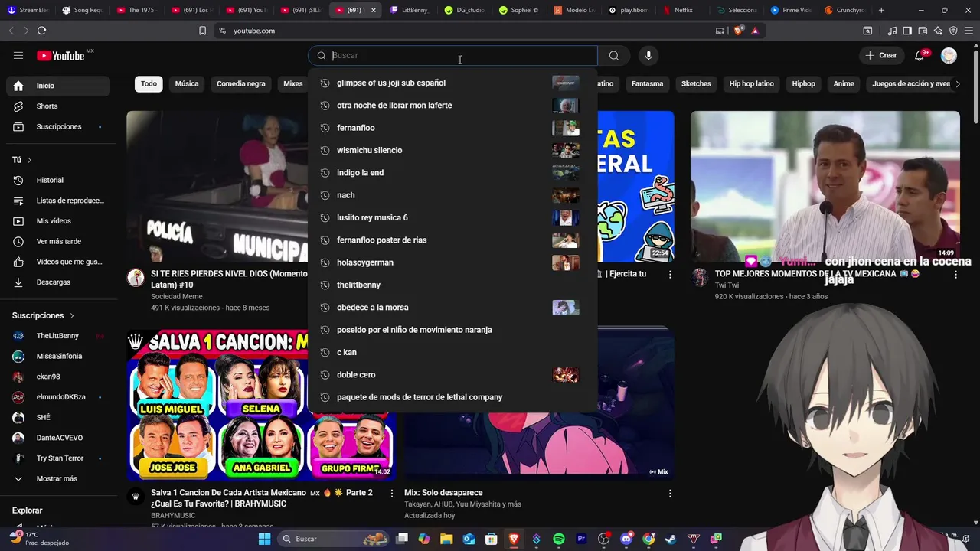Expand the Tú section chevron

(x=29, y=160)
